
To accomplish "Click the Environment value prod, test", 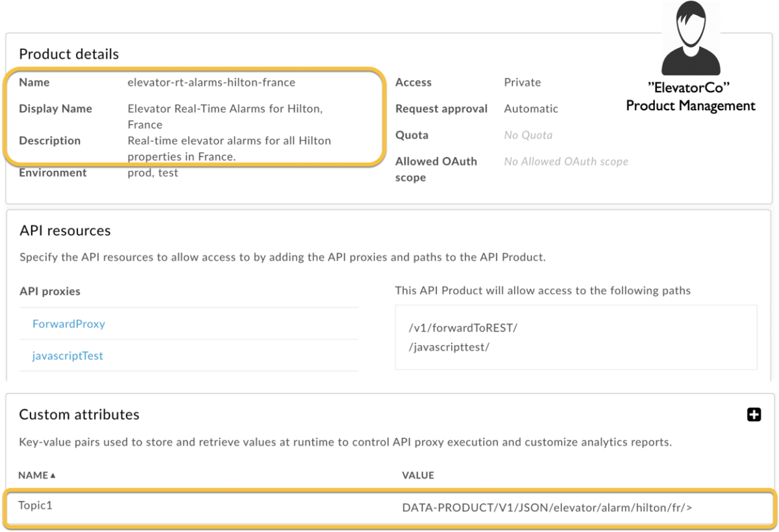I will click(153, 173).
